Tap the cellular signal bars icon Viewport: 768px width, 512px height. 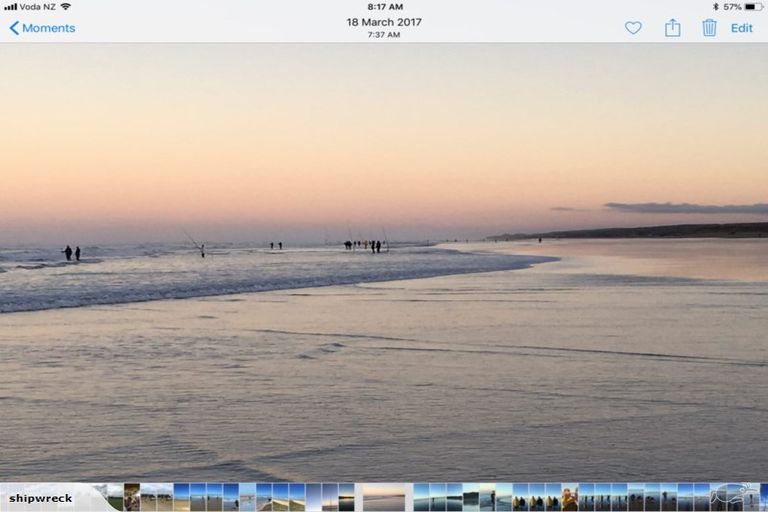[x=10, y=7]
